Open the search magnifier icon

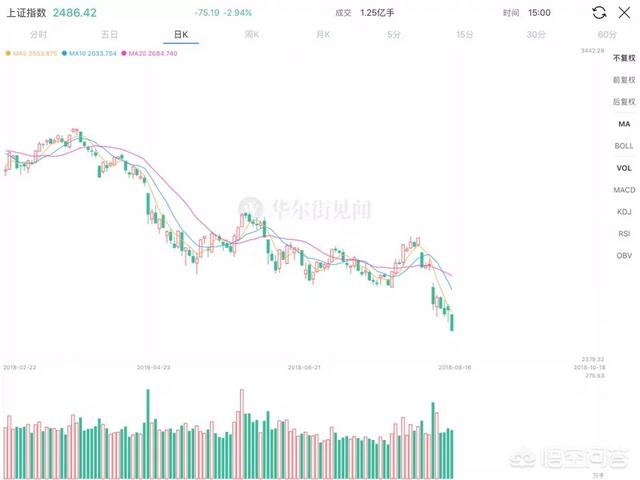(x=625, y=13)
